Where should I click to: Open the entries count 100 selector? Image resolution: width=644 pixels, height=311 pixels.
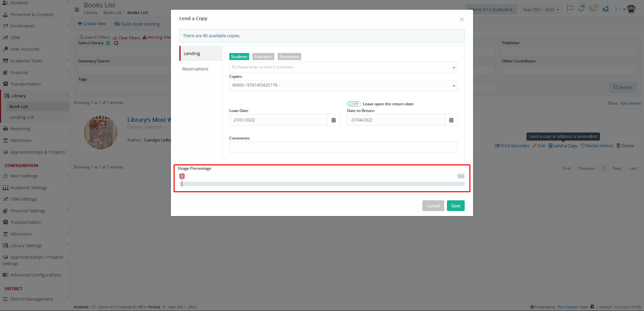pyautogui.click(x=624, y=103)
